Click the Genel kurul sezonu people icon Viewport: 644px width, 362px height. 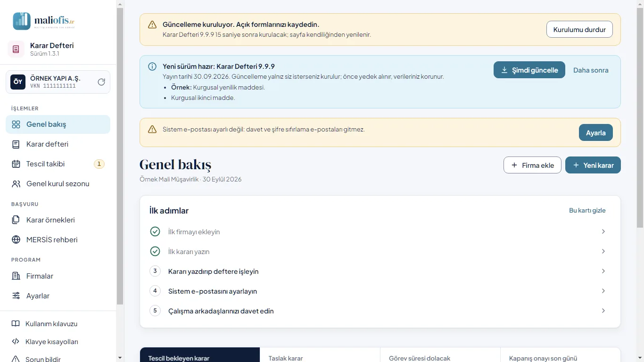click(16, 184)
